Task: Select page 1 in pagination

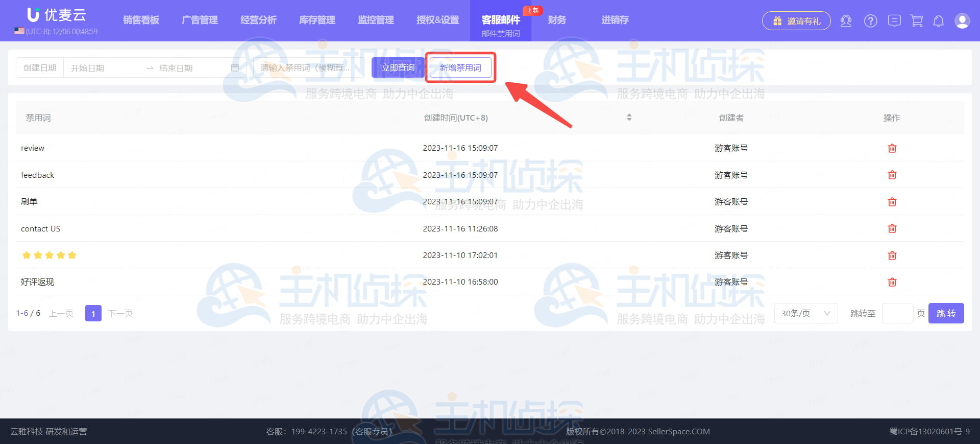Action: [93, 313]
